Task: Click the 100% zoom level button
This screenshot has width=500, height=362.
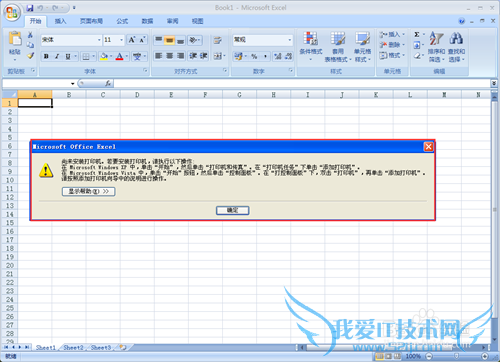Action: (x=413, y=356)
